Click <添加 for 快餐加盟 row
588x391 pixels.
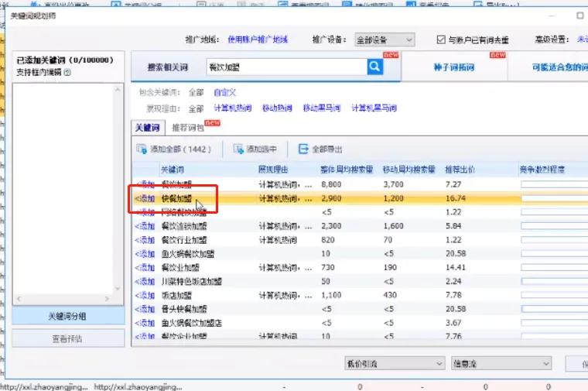pyautogui.click(x=145, y=198)
